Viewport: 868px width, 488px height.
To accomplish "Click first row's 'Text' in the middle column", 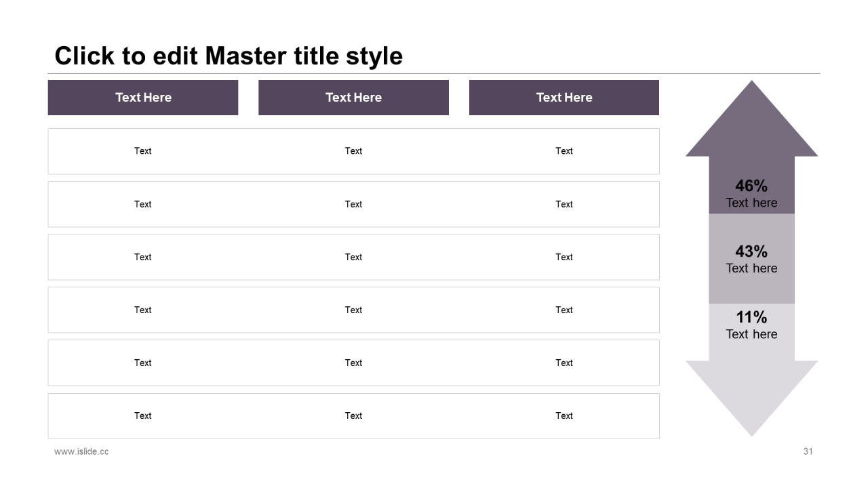I will tap(353, 151).
